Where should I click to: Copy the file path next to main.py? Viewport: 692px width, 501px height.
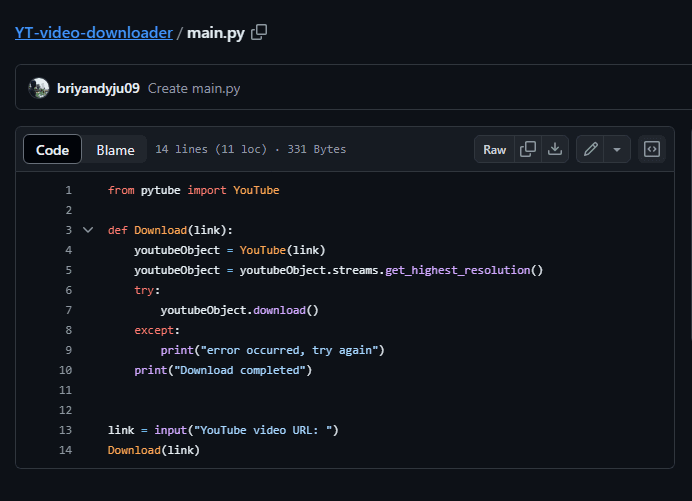[259, 32]
